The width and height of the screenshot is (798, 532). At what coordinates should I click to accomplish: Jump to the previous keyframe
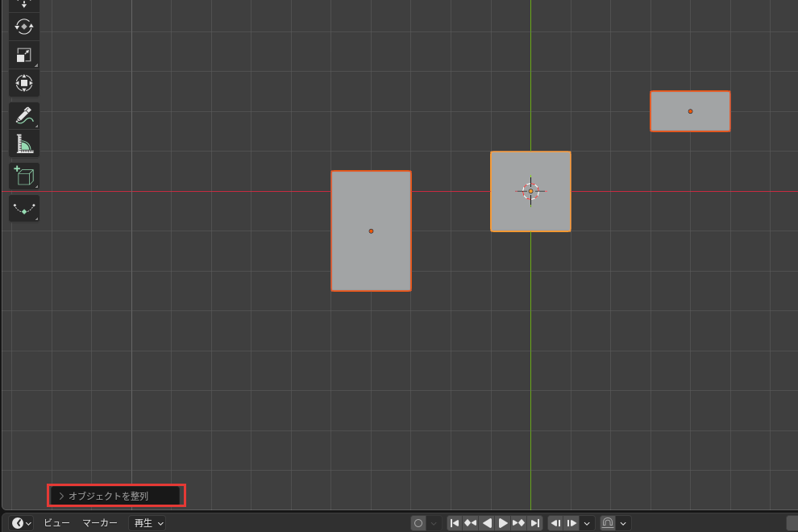point(470,523)
